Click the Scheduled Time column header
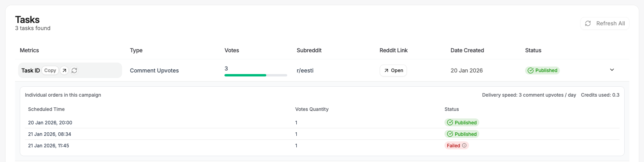 (46, 109)
